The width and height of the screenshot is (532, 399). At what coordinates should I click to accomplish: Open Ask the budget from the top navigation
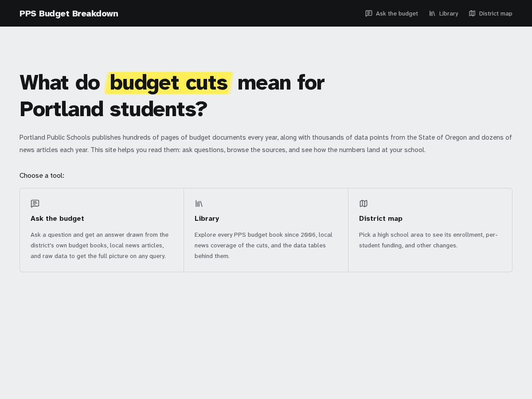click(x=392, y=13)
